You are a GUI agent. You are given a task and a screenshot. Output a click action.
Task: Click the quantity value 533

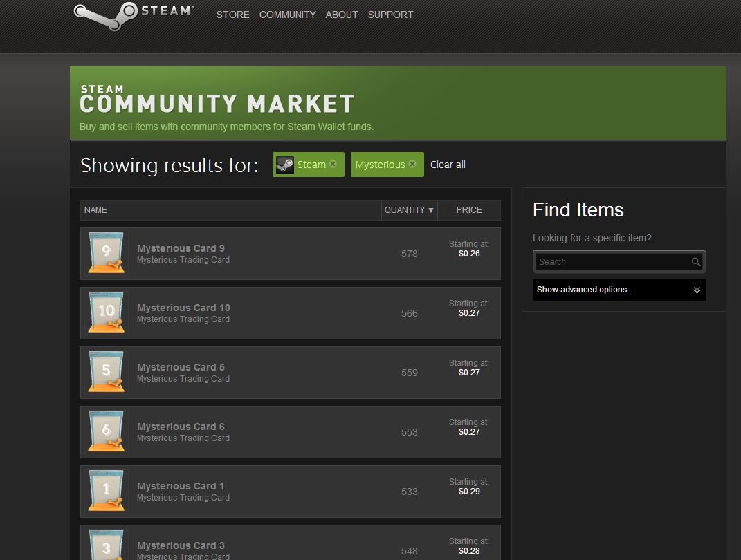pos(410,492)
